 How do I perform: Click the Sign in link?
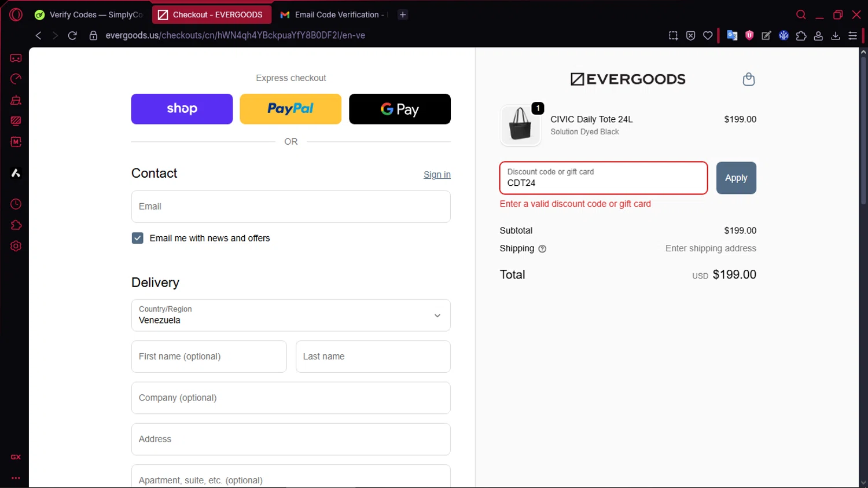click(x=437, y=175)
